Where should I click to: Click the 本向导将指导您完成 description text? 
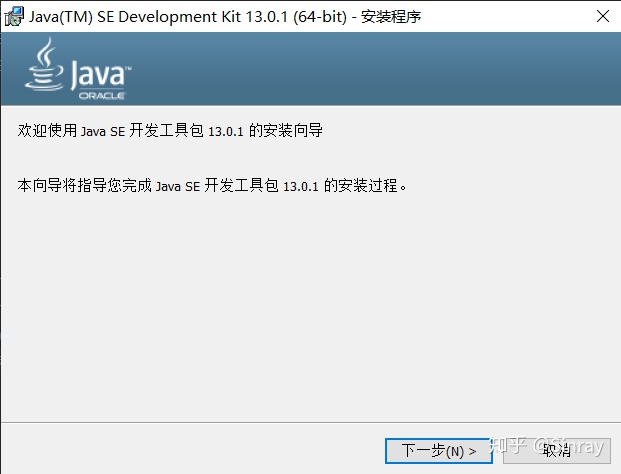click(212, 185)
